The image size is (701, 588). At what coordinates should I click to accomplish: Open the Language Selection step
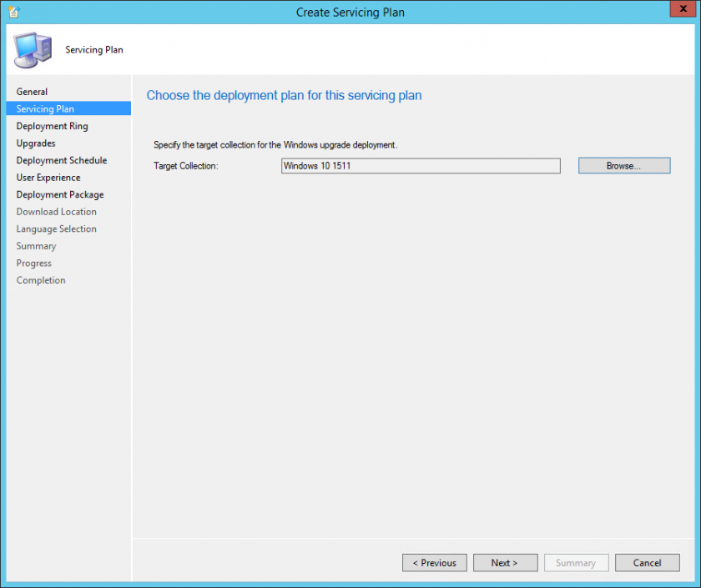pyautogui.click(x=56, y=229)
